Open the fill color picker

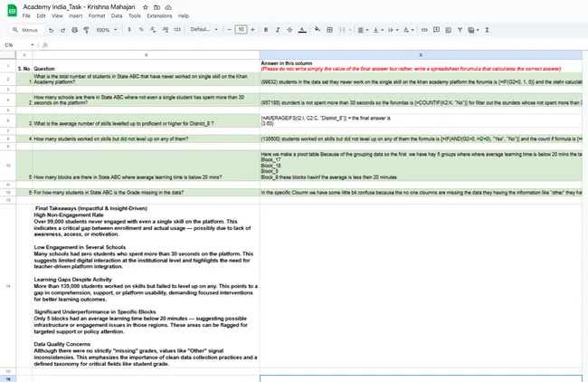[318, 30]
